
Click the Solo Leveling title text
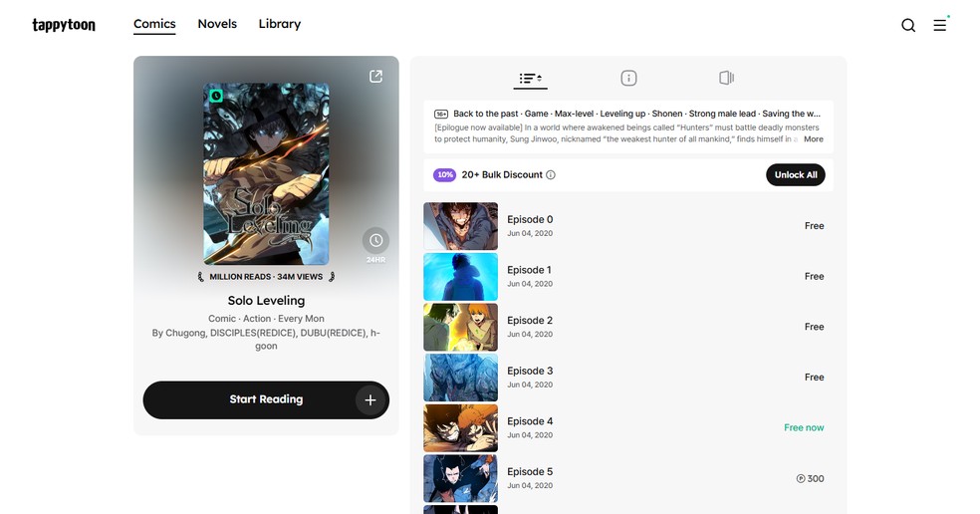click(x=266, y=301)
